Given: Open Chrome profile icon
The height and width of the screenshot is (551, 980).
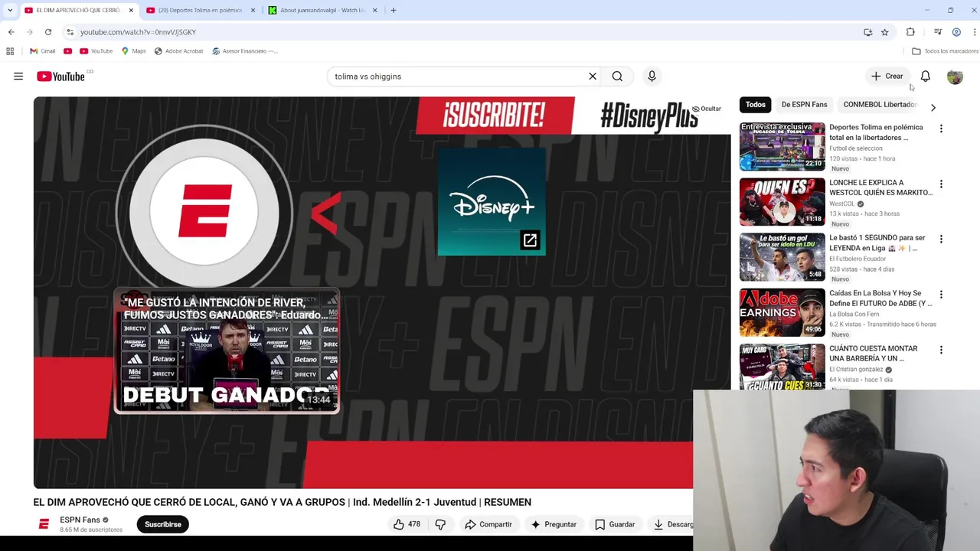Looking at the screenshot, I should 956,32.
